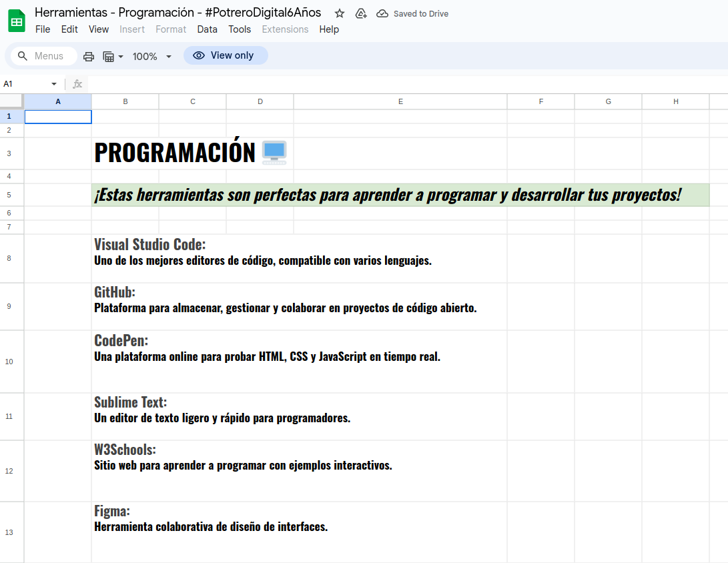Click the 'GitHub:' cell

(x=300, y=306)
